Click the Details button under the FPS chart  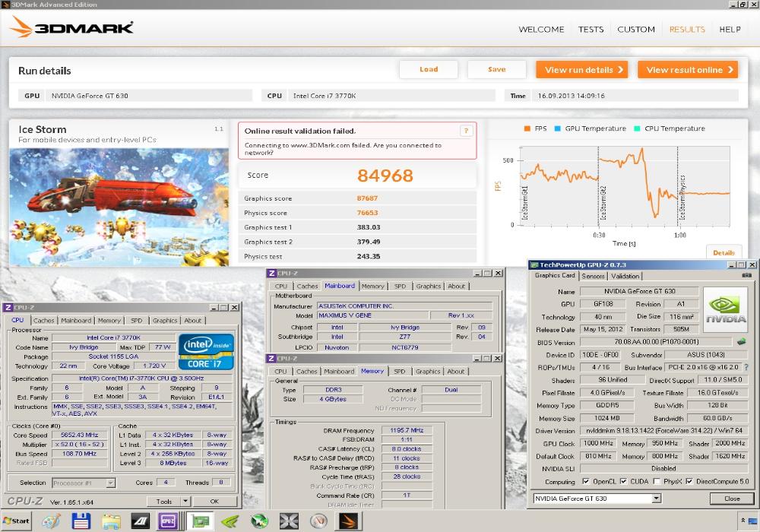pos(724,252)
